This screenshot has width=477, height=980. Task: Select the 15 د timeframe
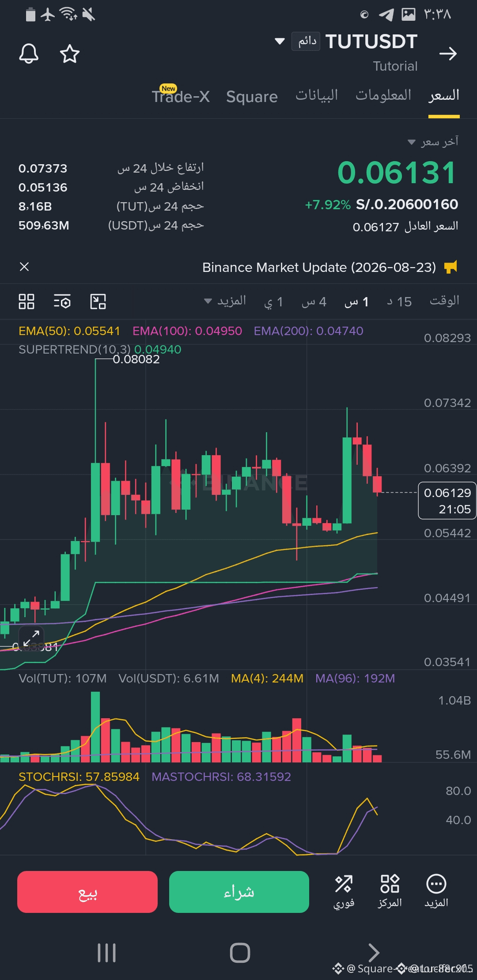[399, 302]
